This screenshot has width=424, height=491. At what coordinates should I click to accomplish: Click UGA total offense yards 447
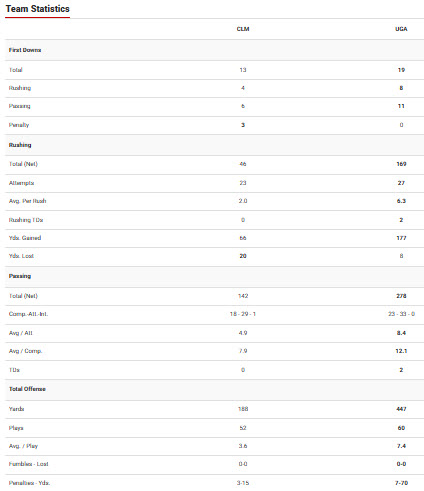tap(401, 409)
